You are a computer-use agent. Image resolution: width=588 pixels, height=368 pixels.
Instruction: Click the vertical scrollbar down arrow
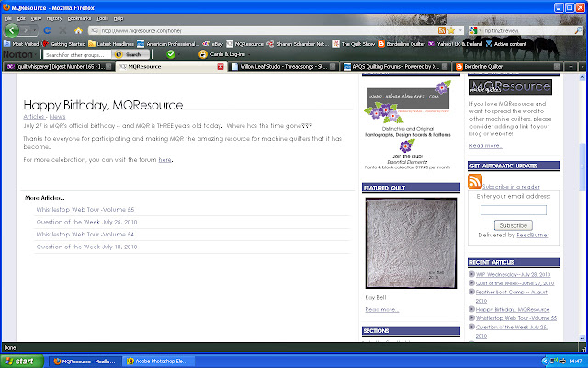(x=582, y=338)
